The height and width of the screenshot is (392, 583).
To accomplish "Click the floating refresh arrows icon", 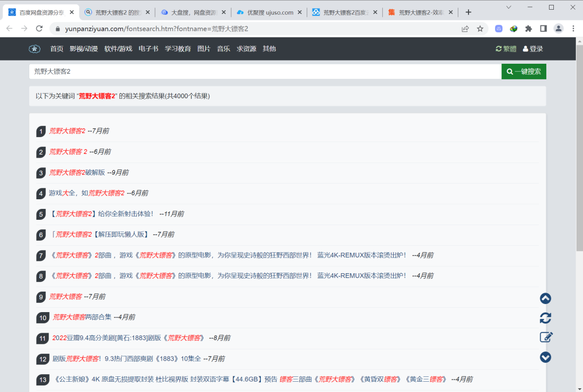I will 545,318.
